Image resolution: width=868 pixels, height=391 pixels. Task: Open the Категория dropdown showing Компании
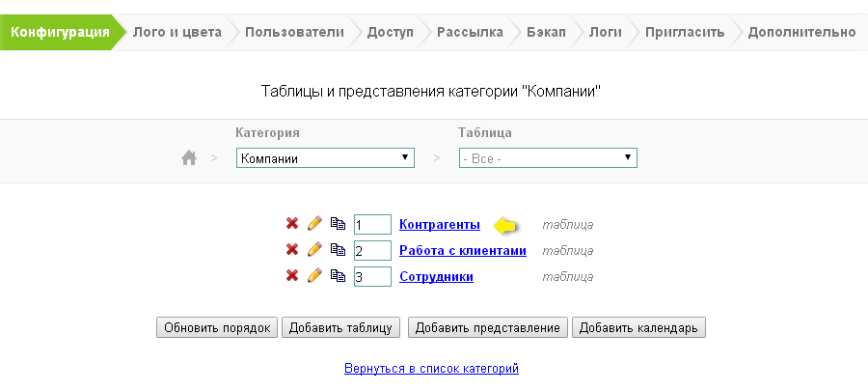(325, 158)
